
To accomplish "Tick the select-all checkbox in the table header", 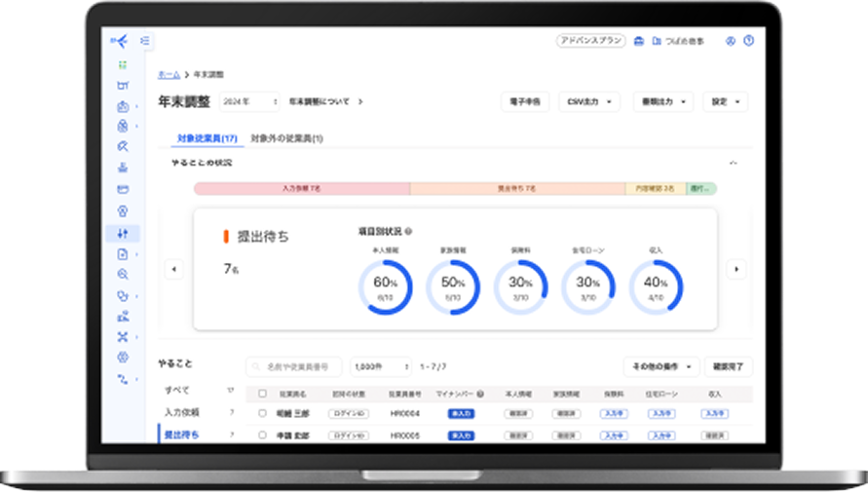I will point(262,394).
